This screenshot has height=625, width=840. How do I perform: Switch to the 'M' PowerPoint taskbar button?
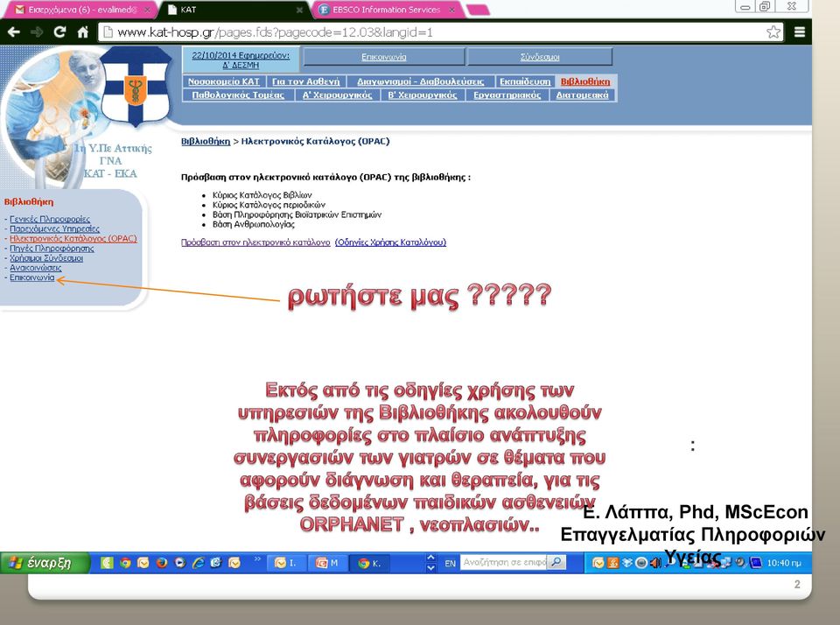coord(328,563)
